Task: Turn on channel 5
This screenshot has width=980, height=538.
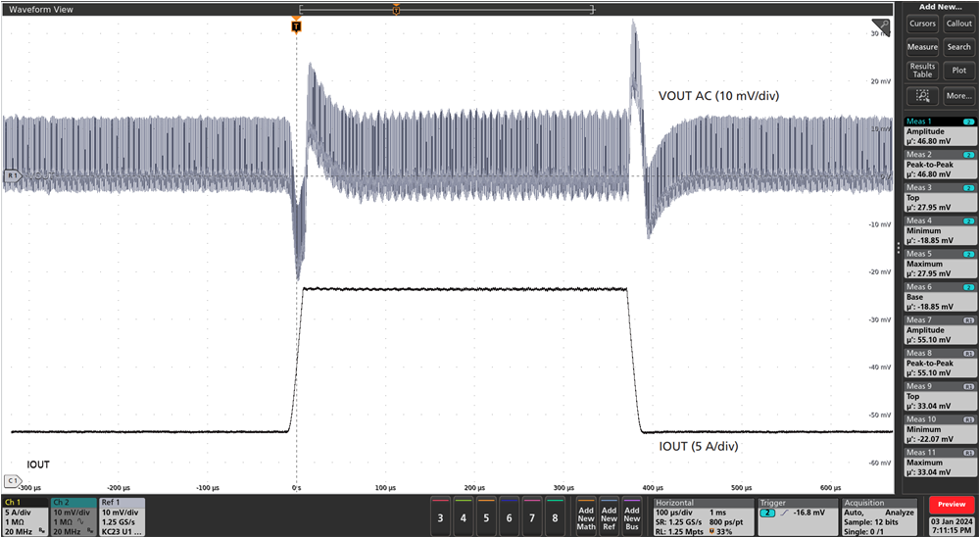Action: 486,516
